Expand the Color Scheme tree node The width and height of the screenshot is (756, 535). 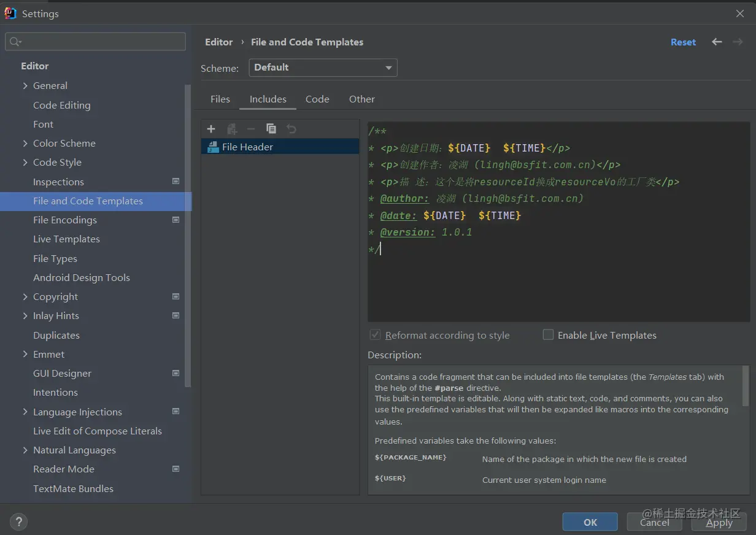(x=25, y=144)
